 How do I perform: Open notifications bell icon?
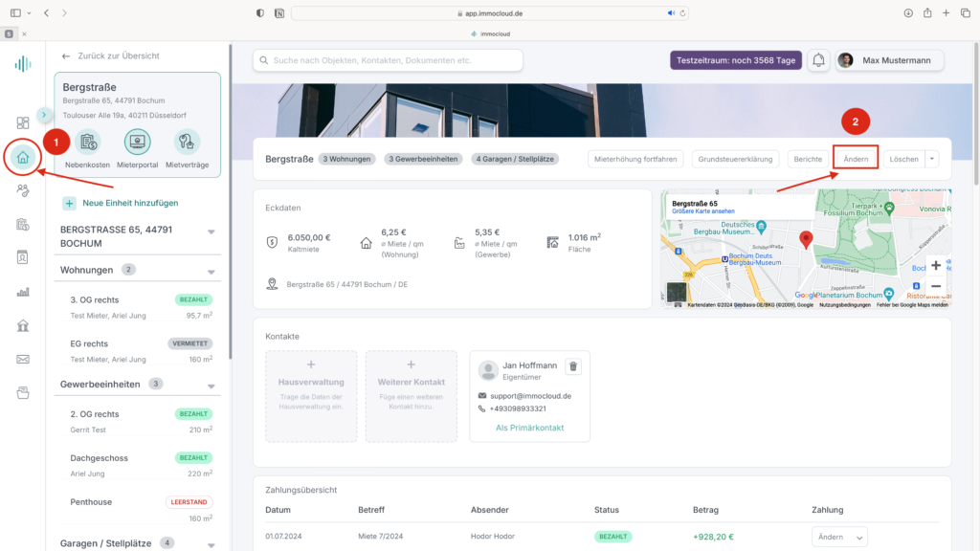tap(818, 60)
